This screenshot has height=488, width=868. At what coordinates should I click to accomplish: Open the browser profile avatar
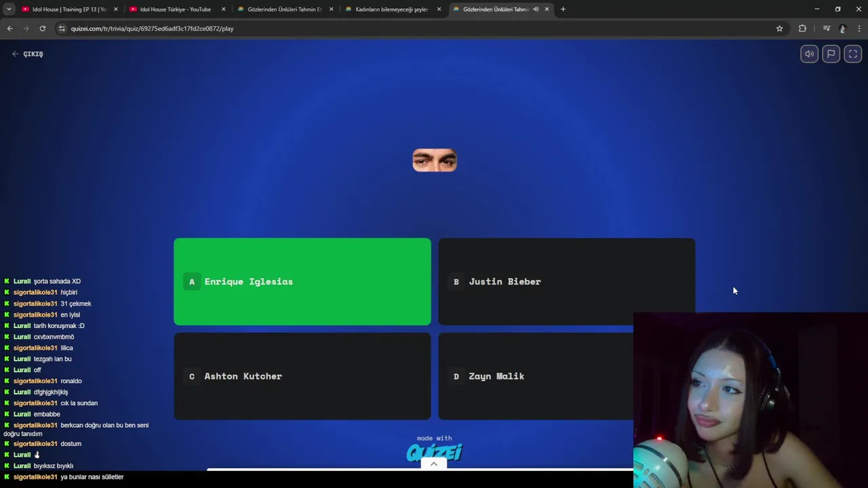[x=842, y=28]
